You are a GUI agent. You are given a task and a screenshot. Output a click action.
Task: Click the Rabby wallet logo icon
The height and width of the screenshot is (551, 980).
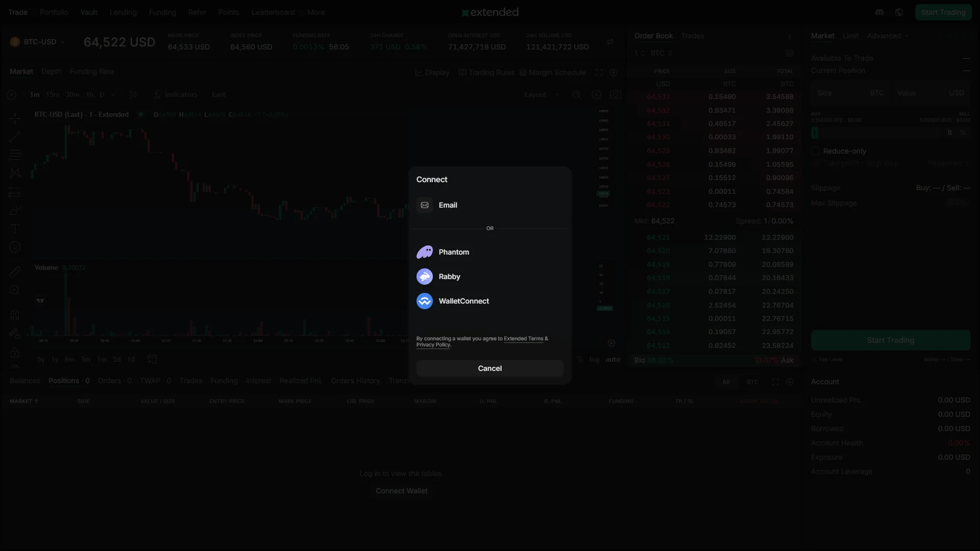click(x=425, y=277)
